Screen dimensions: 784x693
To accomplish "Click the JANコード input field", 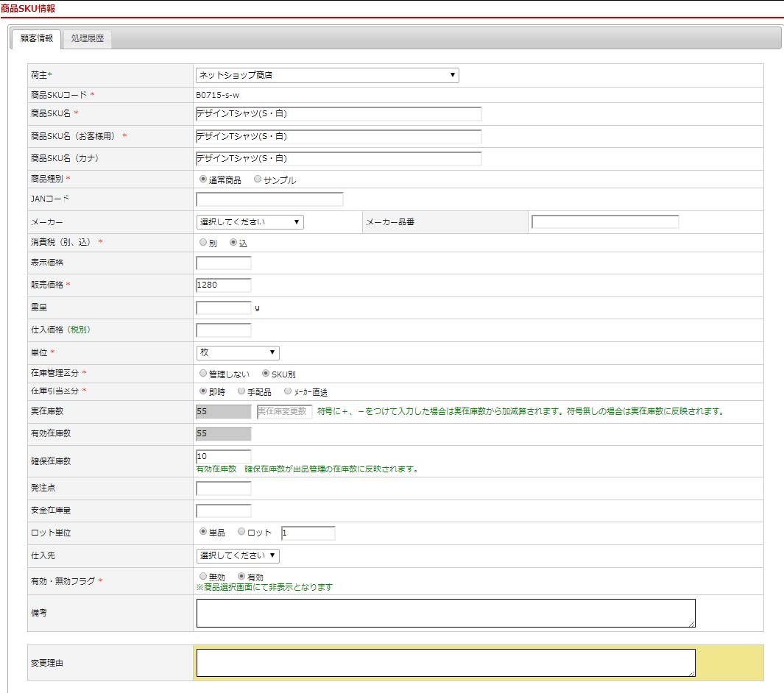I will click(x=269, y=199).
